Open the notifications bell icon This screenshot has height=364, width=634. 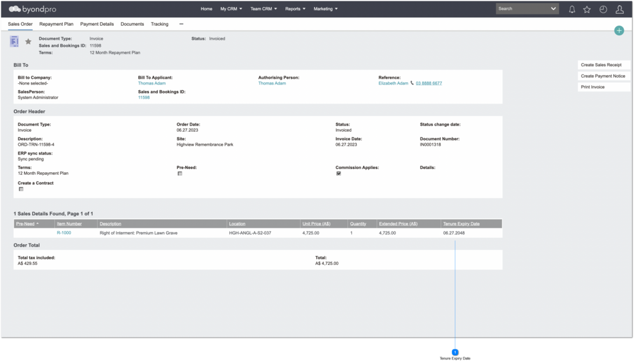571,9
